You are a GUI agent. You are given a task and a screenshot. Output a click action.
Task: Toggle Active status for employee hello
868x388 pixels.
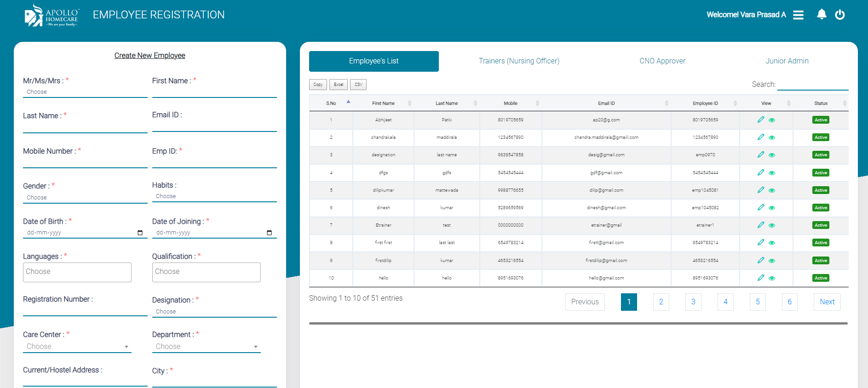[x=821, y=278]
